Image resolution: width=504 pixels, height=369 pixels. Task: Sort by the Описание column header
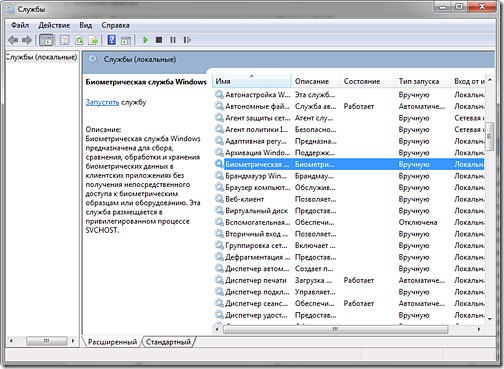click(316, 81)
